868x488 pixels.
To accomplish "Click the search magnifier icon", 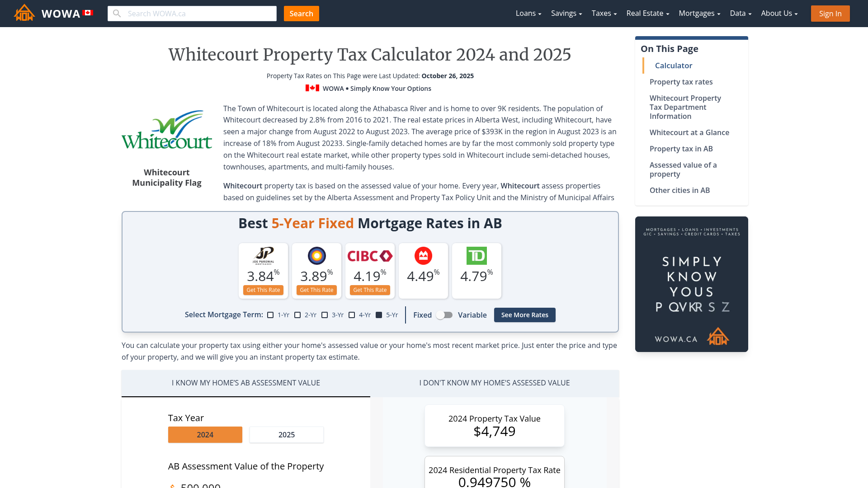I will pyautogui.click(x=117, y=14).
